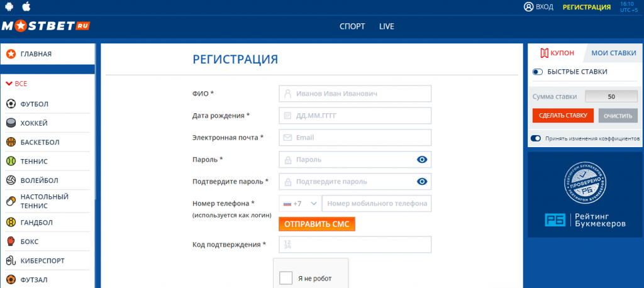Click the Пароль input field
644x288 pixels.
tap(355, 160)
